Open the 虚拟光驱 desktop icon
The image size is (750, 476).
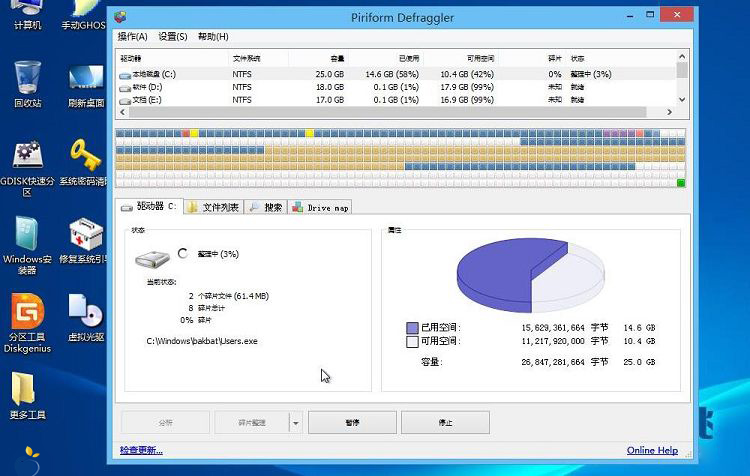coord(86,318)
